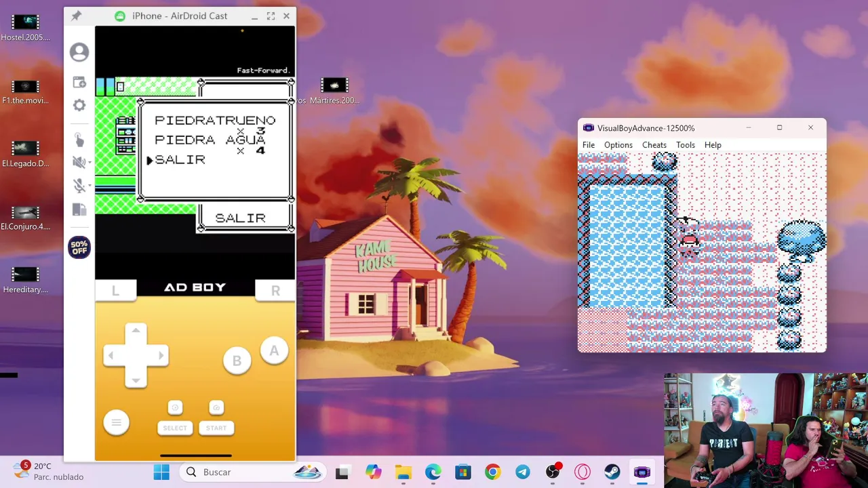Tap D-pad right arrow
Image resolution: width=868 pixels, height=488 pixels.
(x=160, y=355)
